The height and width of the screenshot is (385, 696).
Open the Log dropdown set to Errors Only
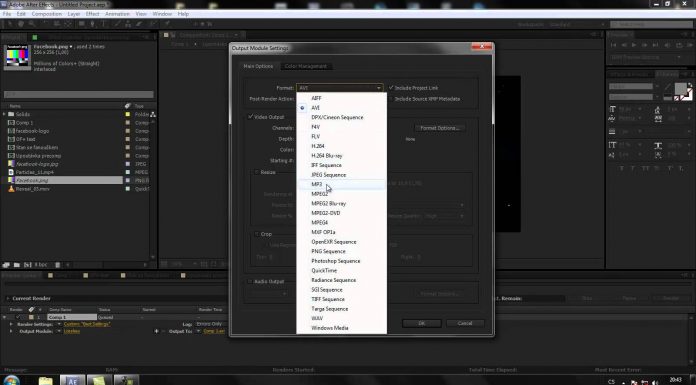click(x=210, y=324)
